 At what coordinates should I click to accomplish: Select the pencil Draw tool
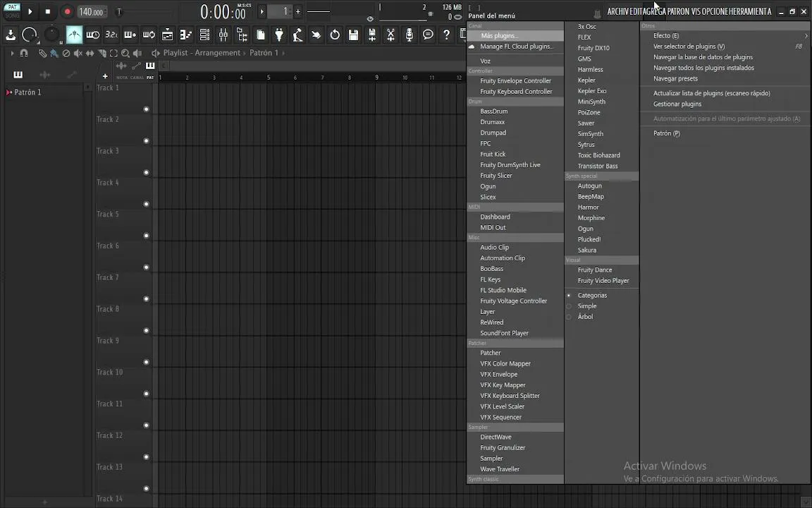pos(42,53)
